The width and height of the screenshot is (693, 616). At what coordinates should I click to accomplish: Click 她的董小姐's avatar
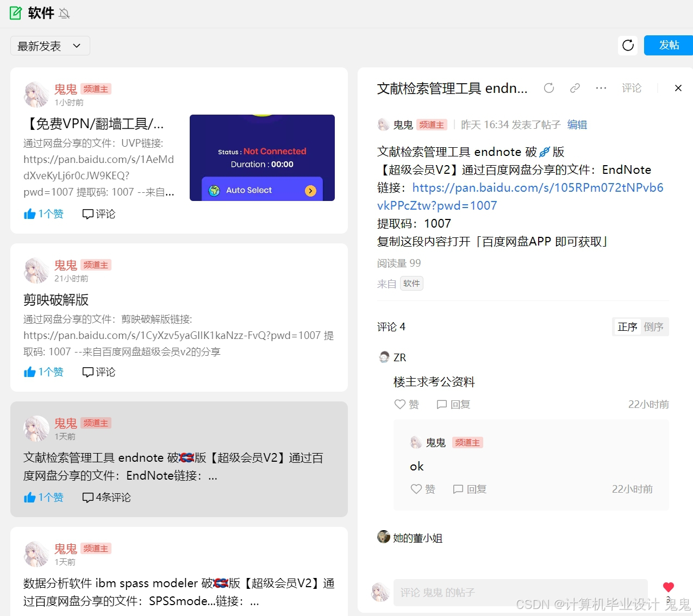coord(384,537)
